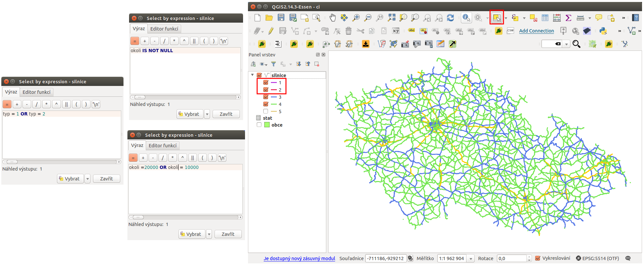This screenshot has width=644, height=267.
Task: Select Výraz tab in 'okoli =20000' dialog
Action: tap(137, 145)
